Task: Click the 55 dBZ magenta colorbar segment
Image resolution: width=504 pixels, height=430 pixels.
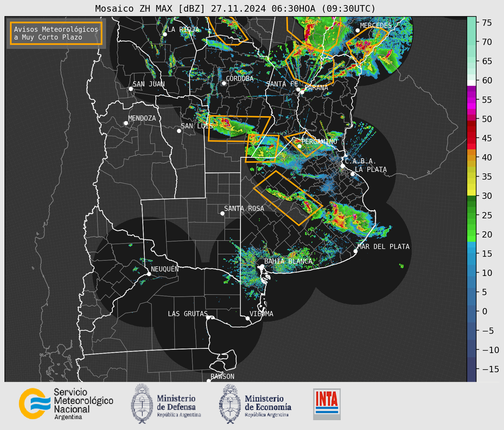Action: pyautogui.click(x=471, y=100)
